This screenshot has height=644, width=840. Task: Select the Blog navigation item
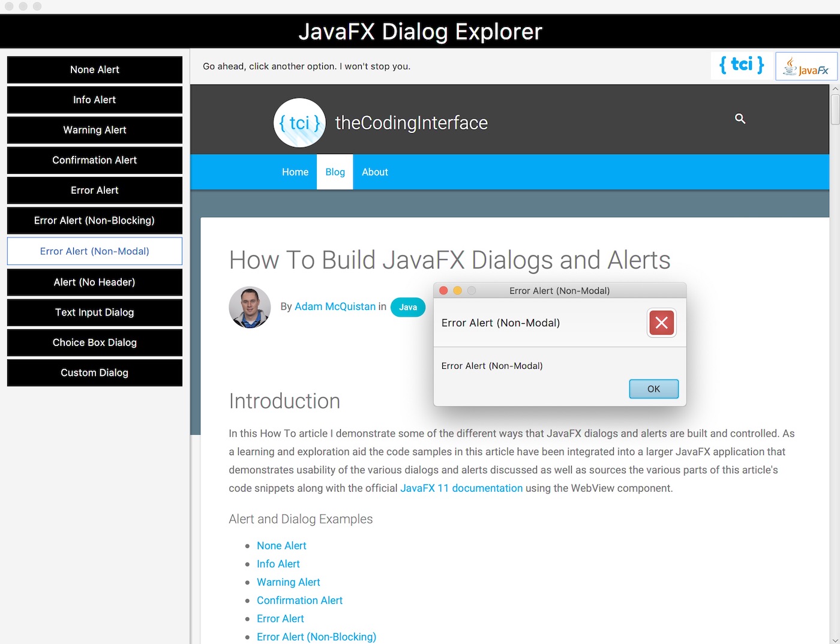(334, 172)
